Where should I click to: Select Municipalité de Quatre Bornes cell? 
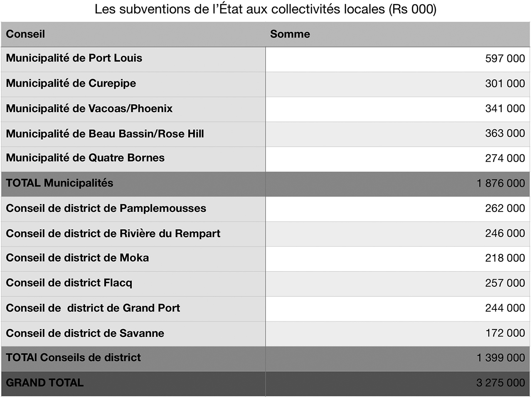tap(85, 158)
